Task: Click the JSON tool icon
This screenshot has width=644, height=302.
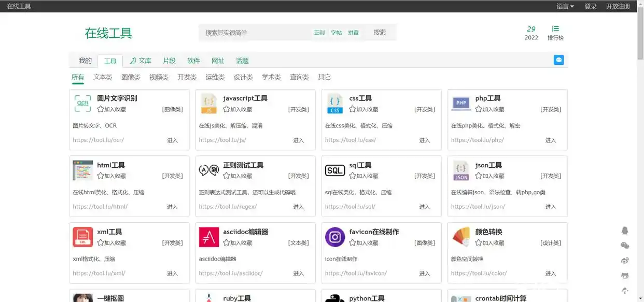Action: (x=460, y=170)
